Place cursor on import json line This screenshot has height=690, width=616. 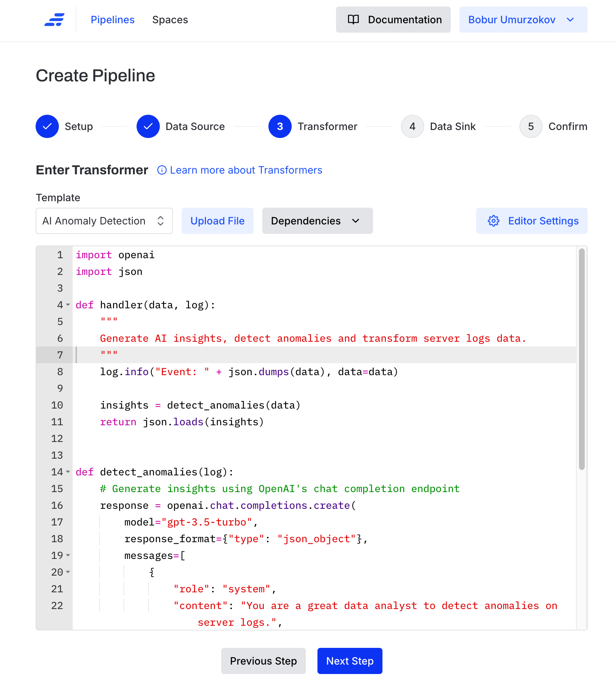109,272
